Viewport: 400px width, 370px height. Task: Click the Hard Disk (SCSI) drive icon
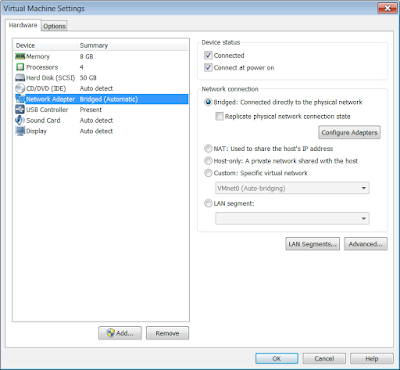point(20,78)
